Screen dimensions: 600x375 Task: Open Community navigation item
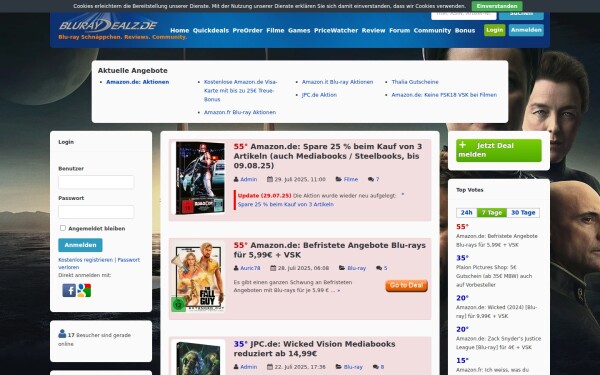tap(432, 30)
